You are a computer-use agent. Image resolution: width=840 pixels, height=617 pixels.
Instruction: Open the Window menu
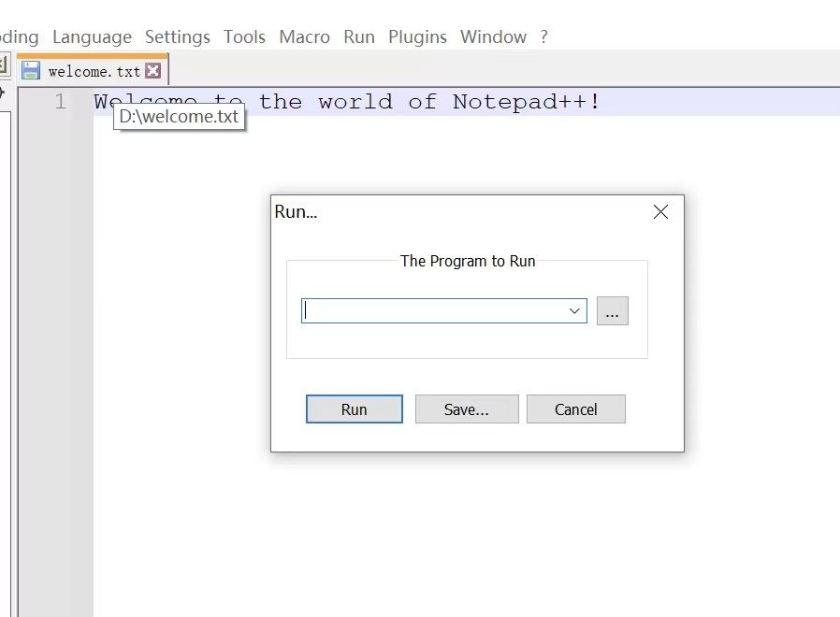click(493, 37)
